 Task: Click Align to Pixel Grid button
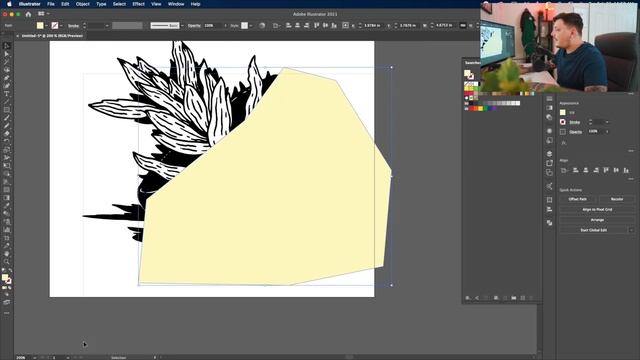tap(597, 209)
